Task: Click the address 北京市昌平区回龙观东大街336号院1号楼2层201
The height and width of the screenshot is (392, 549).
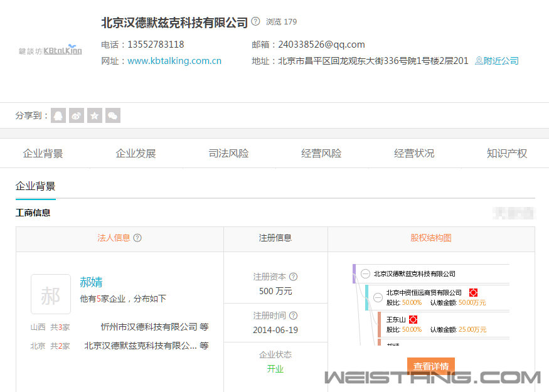Action: (373, 61)
